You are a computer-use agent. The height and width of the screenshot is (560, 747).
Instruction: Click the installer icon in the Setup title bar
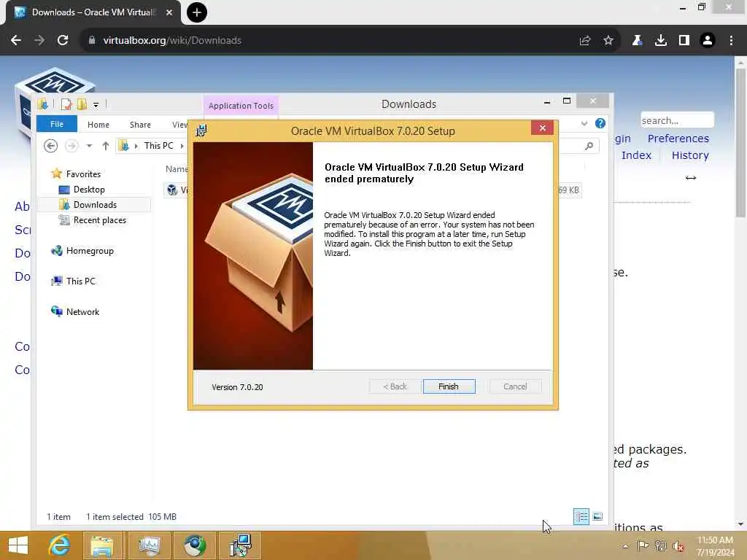201,131
